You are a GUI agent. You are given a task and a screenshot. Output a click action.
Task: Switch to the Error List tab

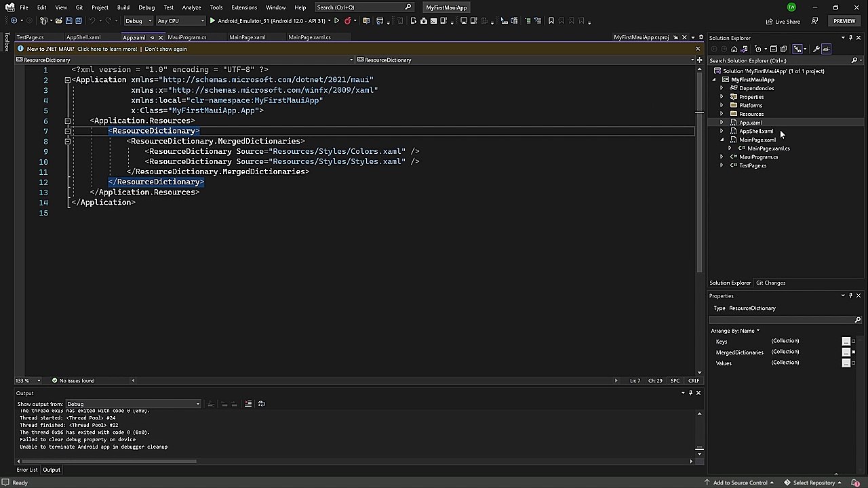pyautogui.click(x=27, y=470)
